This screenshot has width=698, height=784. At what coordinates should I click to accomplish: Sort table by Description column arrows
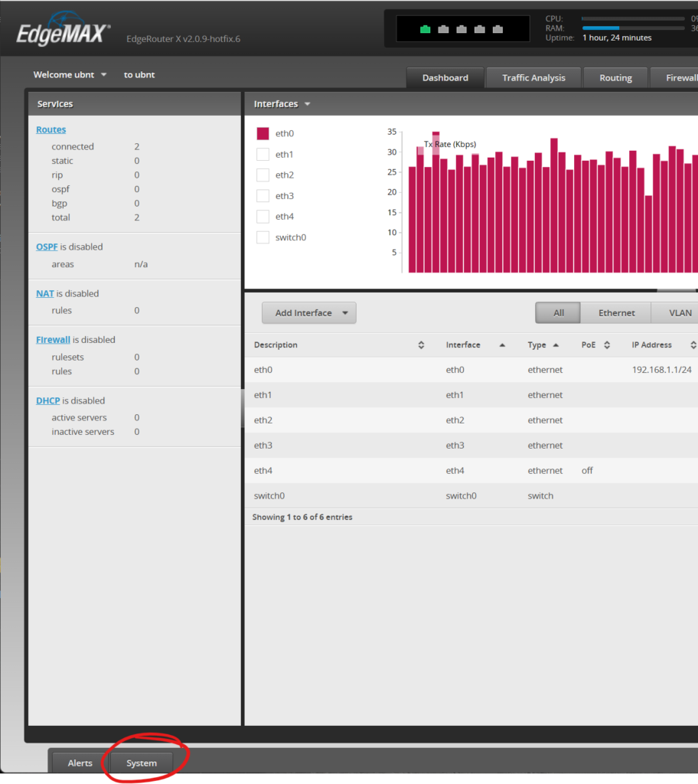point(421,345)
